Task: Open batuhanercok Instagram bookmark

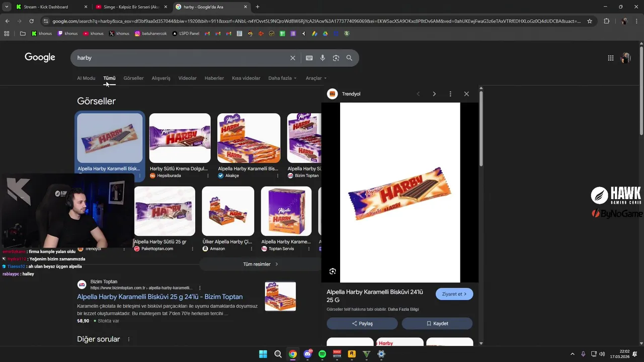Action: pyautogui.click(x=151, y=34)
